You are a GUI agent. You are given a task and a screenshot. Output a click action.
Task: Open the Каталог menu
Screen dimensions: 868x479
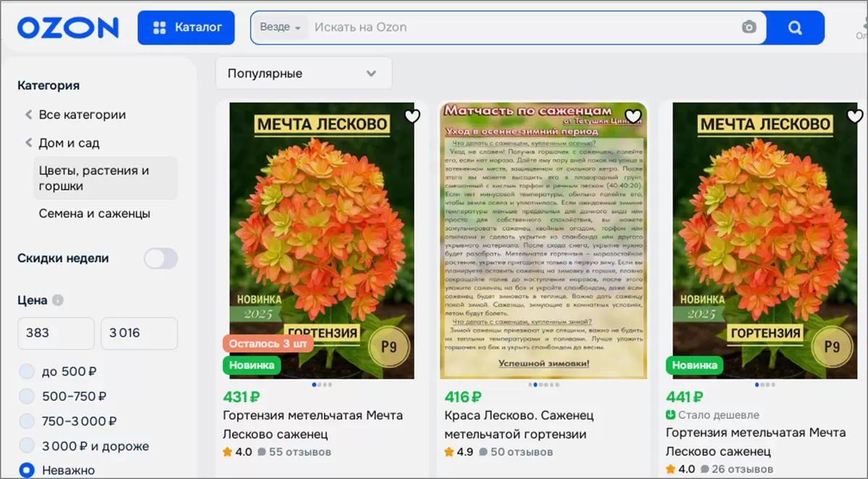pyautogui.click(x=186, y=27)
